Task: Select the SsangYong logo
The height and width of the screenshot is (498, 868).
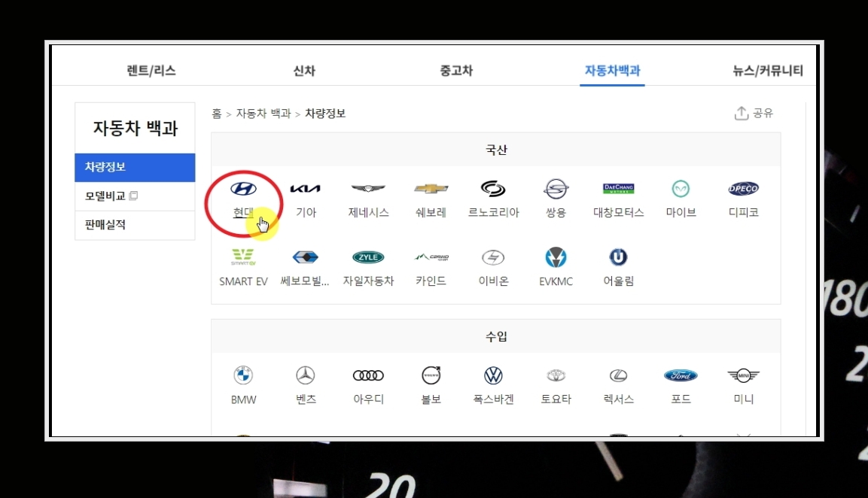Action: click(556, 189)
